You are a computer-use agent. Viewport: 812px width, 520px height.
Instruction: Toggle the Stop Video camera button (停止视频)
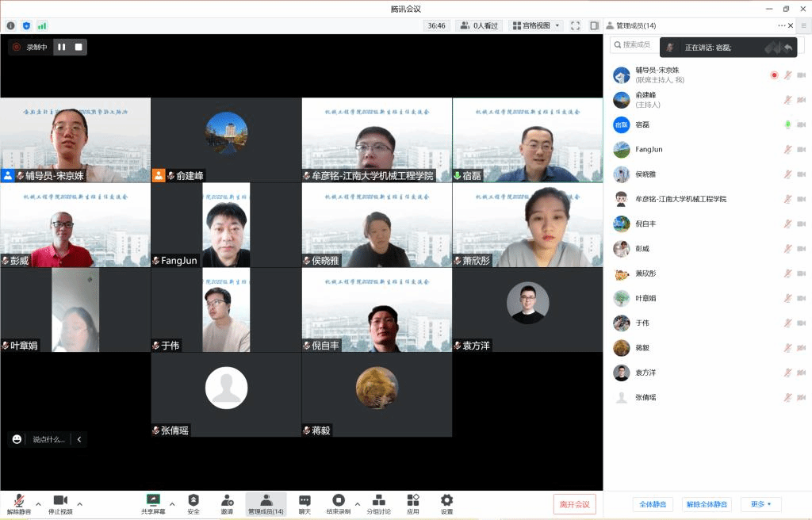(59, 503)
